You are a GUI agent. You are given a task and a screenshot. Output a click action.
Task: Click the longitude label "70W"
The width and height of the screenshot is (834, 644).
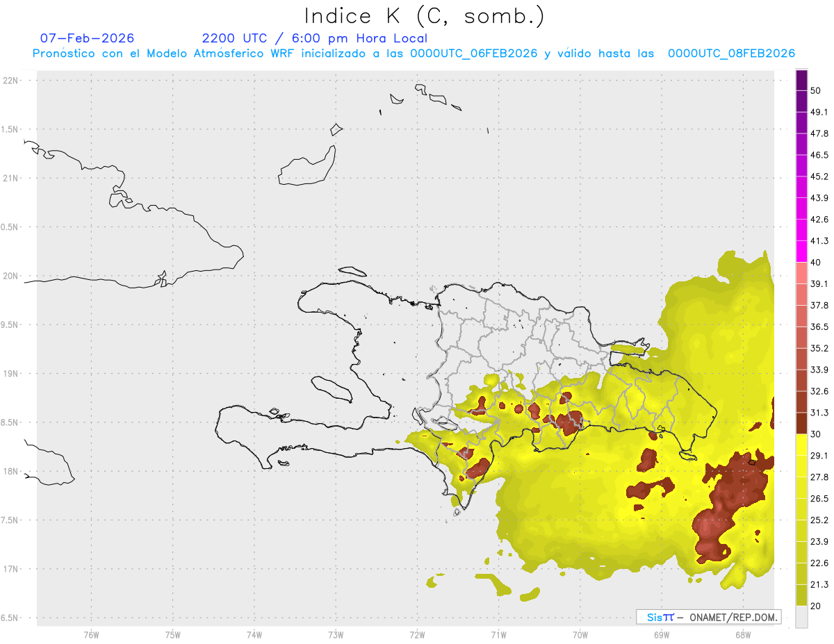(x=580, y=634)
